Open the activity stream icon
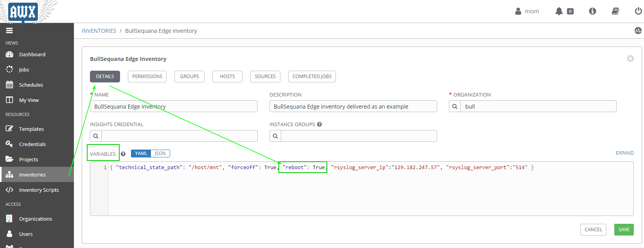Viewport: 644px width, 248px height. 638,30
